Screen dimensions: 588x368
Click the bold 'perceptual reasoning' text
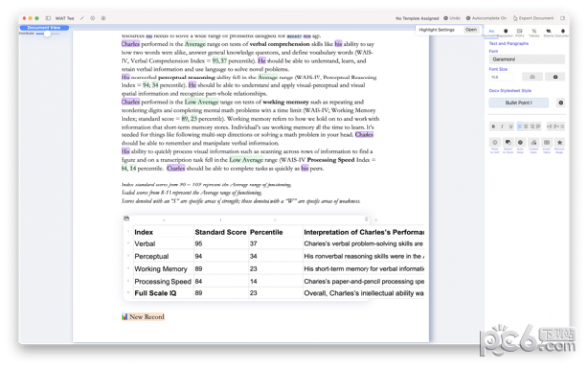(x=186, y=77)
